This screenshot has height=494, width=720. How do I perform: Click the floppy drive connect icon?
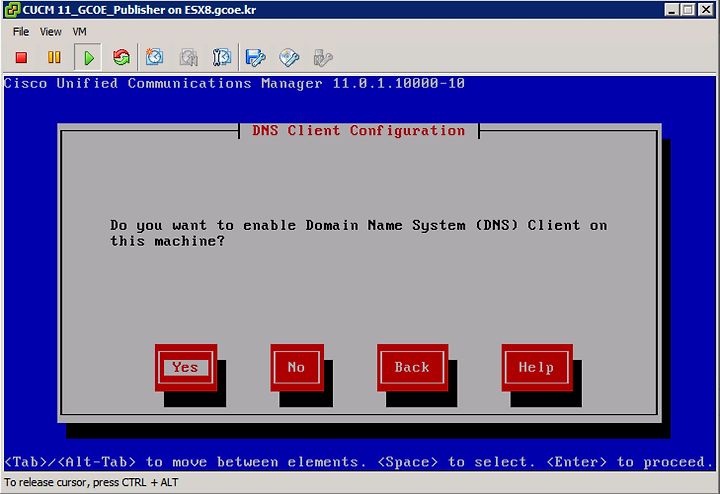(255, 57)
